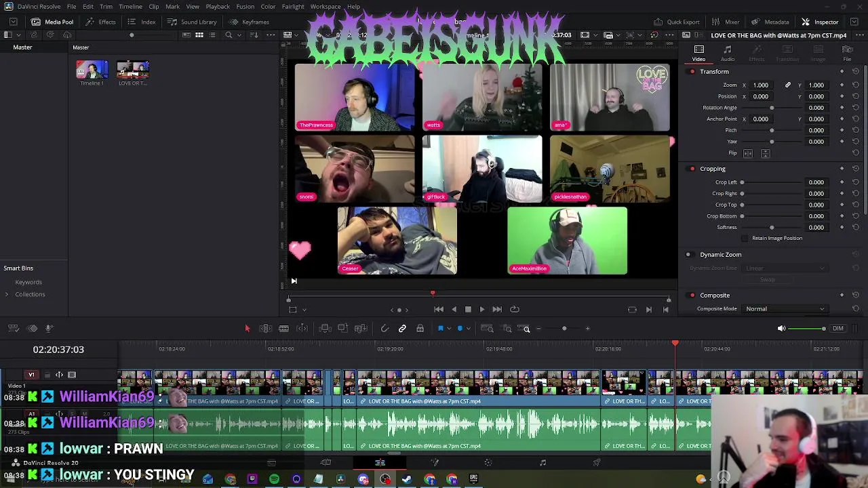Toggle the Inspector panel button
Image resolution: width=868 pixels, height=488 pixels.
pos(820,22)
